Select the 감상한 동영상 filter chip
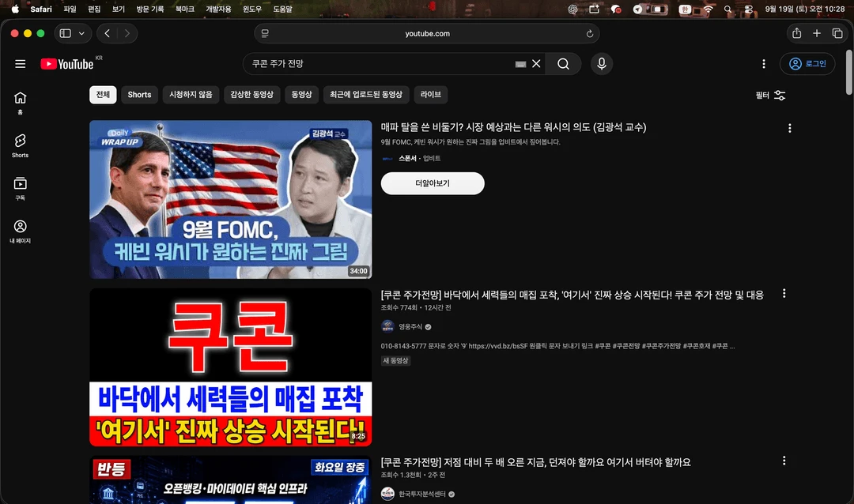The height and width of the screenshot is (504, 854). [x=251, y=95]
